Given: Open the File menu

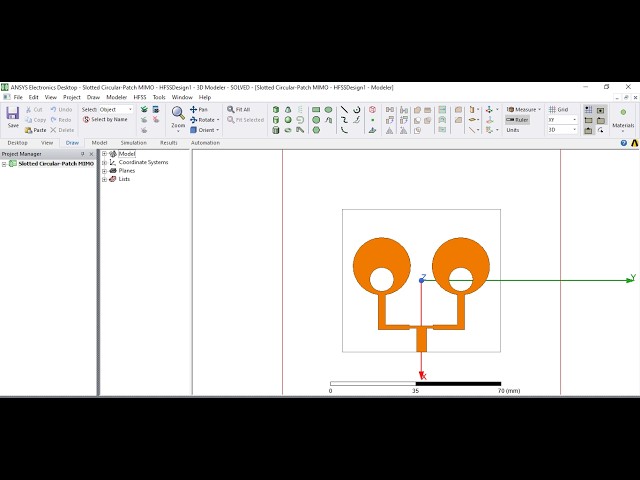Looking at the screenshot, I should [18, 97].
